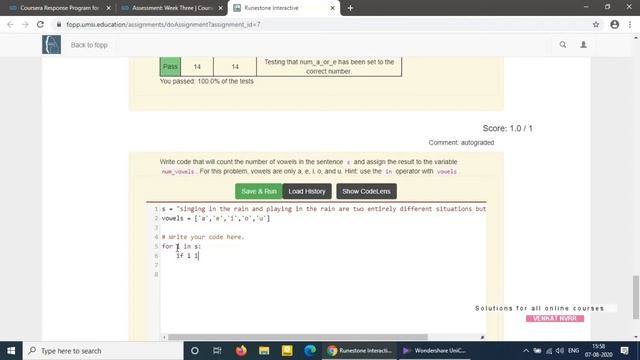Click the Runestone logo icon
640x360 pixels.
click(51, 44)
